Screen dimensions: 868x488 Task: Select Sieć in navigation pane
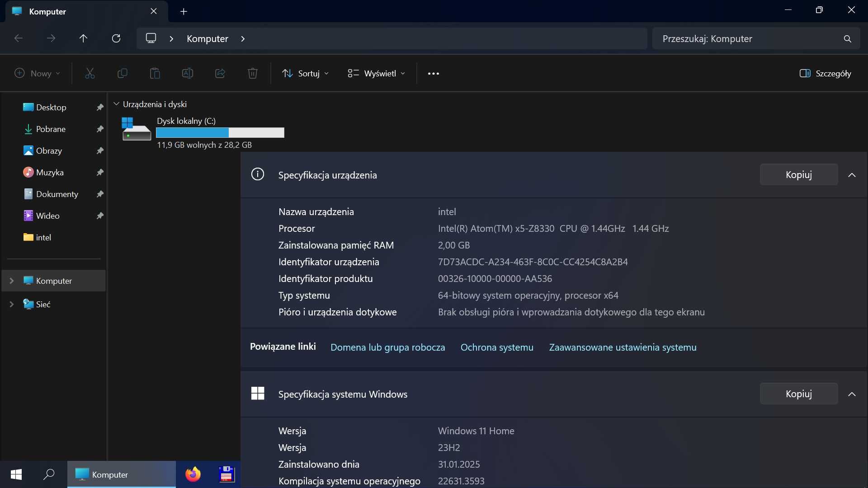tap(43, 304)
